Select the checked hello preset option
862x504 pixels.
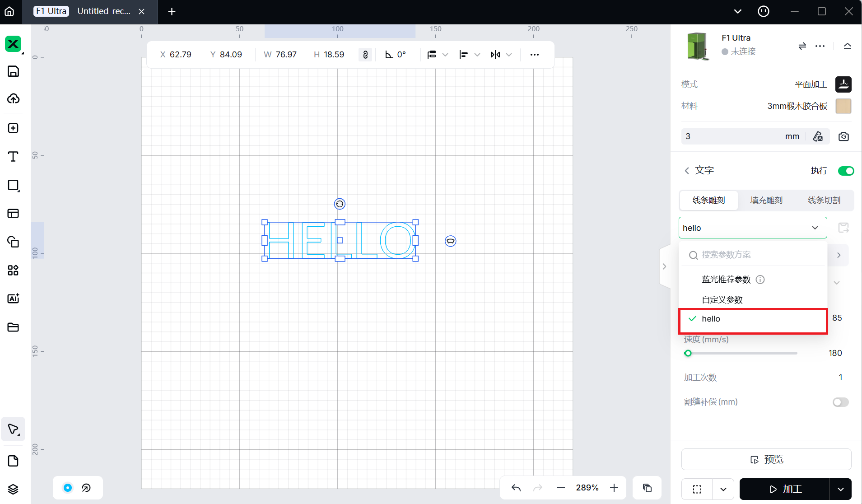tap(753, 319)
